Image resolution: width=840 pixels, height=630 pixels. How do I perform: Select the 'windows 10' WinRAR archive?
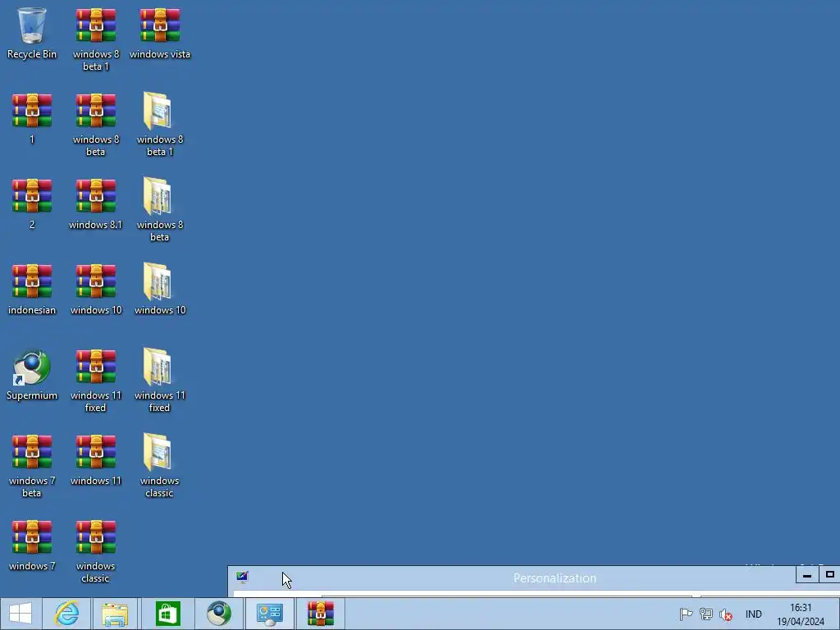tap(96, 289)
